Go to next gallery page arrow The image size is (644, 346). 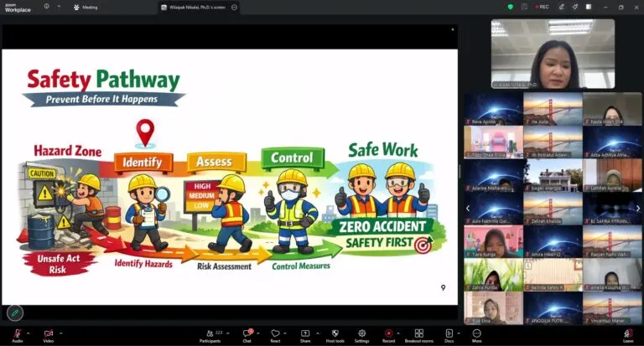point(638,209)
